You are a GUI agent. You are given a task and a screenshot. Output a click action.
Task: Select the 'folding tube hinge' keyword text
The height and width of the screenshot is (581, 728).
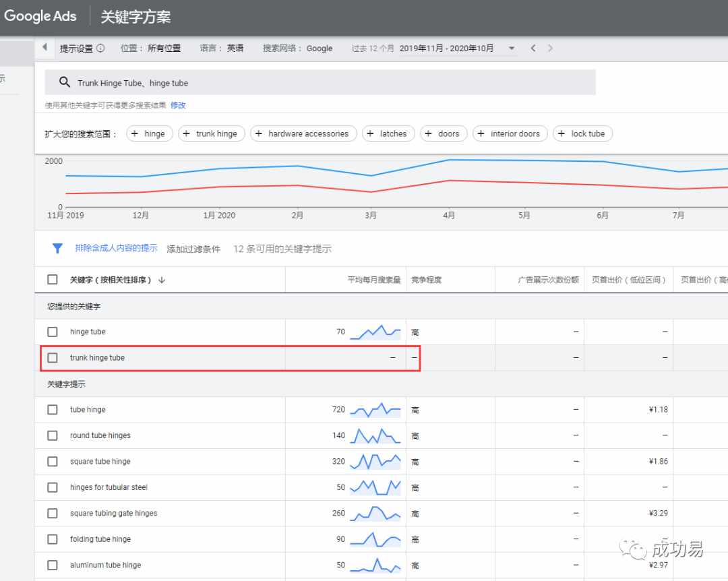(x=100, y=539)
